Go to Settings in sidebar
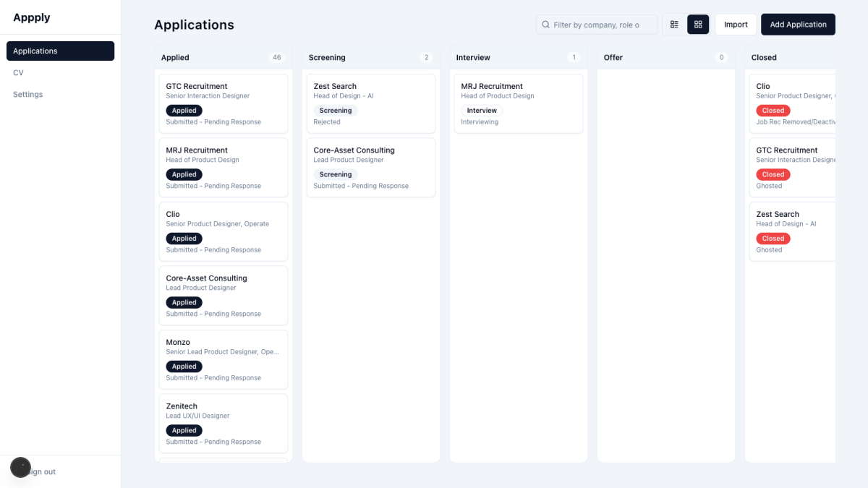The image size is (868, 488). 60,94
